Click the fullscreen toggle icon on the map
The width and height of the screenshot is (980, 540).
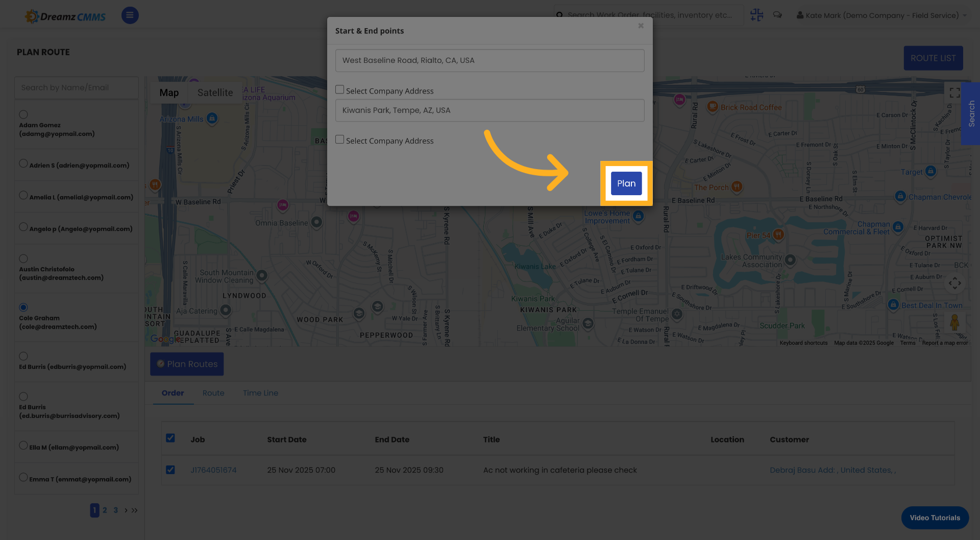955,92
